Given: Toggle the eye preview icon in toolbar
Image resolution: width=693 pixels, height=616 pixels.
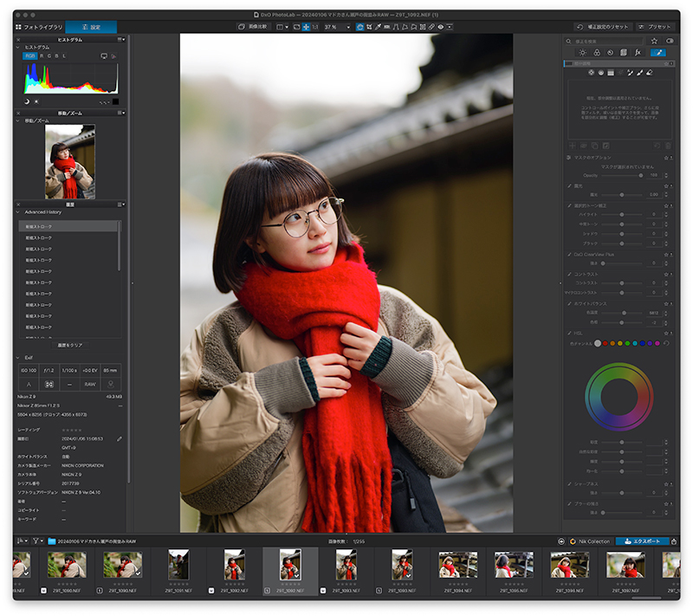Looking at the screenshot, I should [x=441, y=27].
